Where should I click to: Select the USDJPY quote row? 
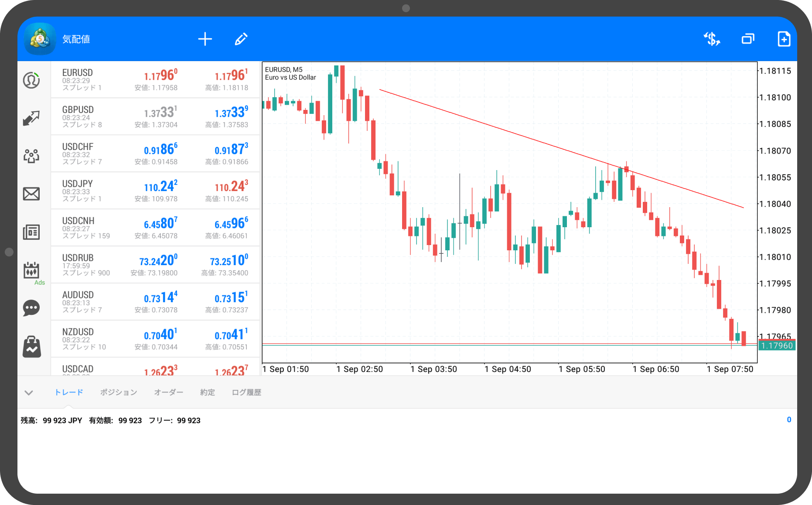coord(155,191)
